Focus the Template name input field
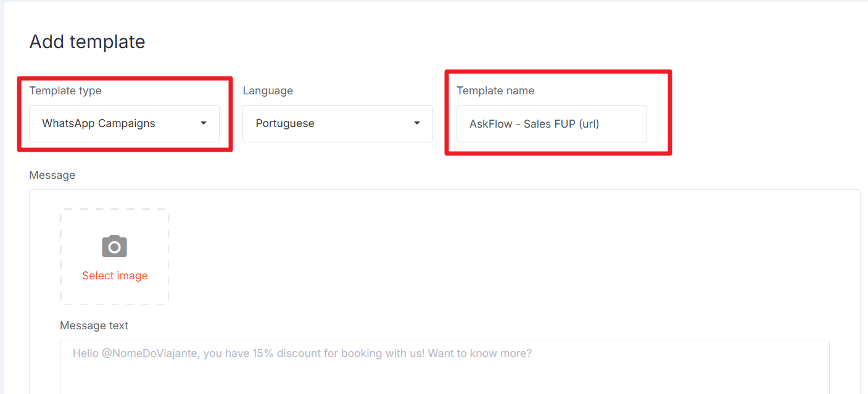This screenshot has width=868, height=394. coord(623,124)
